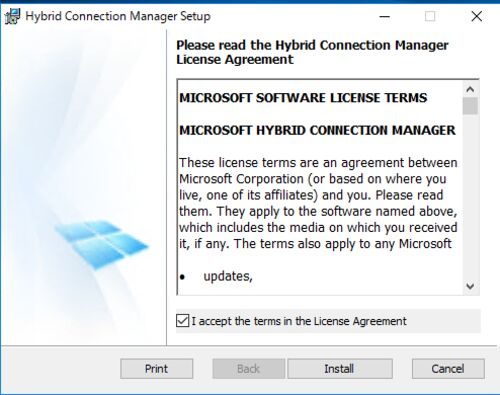The image size is (500, 395).
Task: Print the license agreement
Action: click(x=157, y=369)
